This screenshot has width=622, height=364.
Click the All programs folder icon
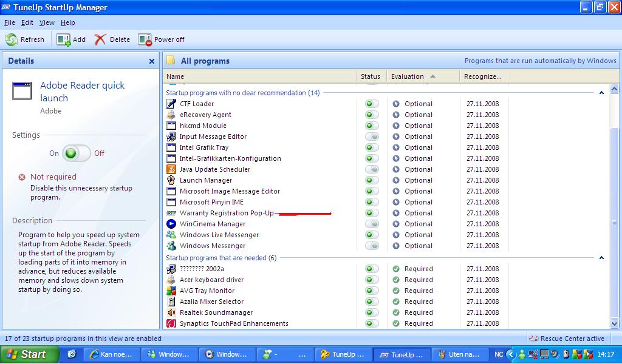click(171, 60)
